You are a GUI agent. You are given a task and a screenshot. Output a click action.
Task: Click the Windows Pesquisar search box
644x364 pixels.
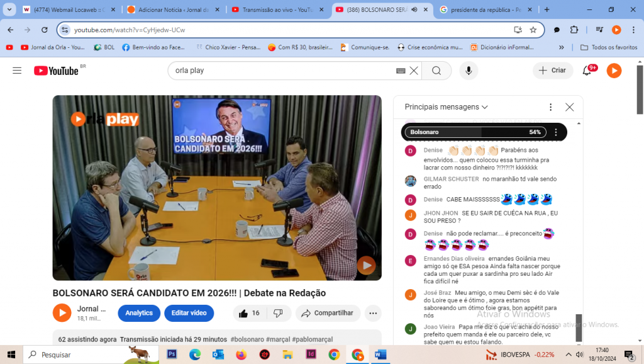[x=91, y=355]
